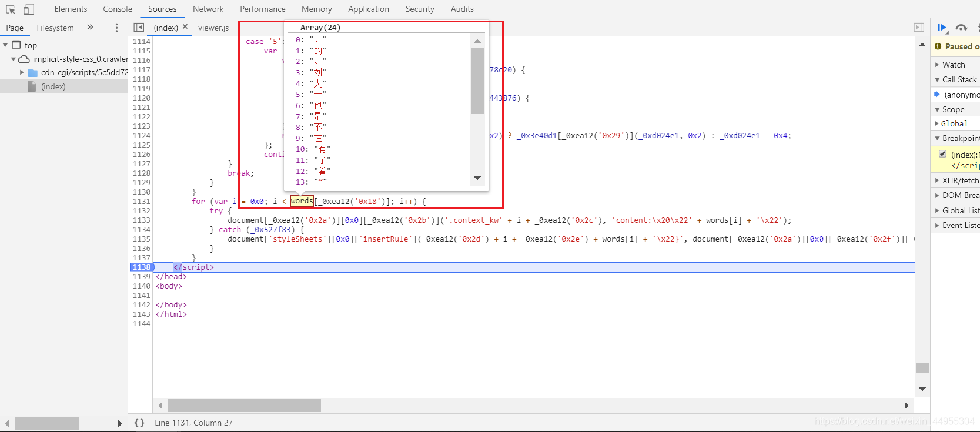This screenshot has height=432, width=980.
Task: Open the Audits tab
Action: click(462, 9)
